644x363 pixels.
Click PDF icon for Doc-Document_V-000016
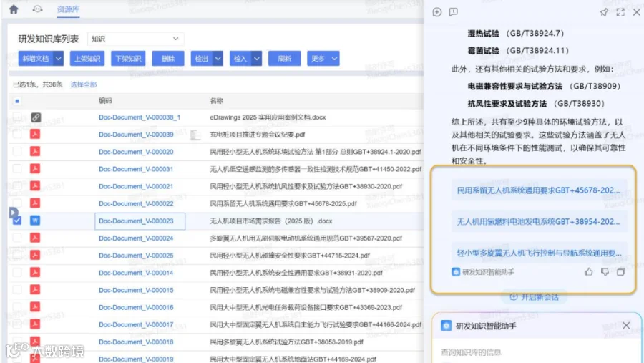[35, 306]
